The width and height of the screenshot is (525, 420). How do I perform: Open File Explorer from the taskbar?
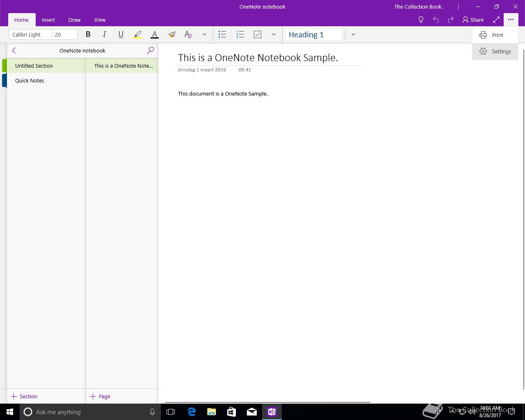click(x=212, y=412)
